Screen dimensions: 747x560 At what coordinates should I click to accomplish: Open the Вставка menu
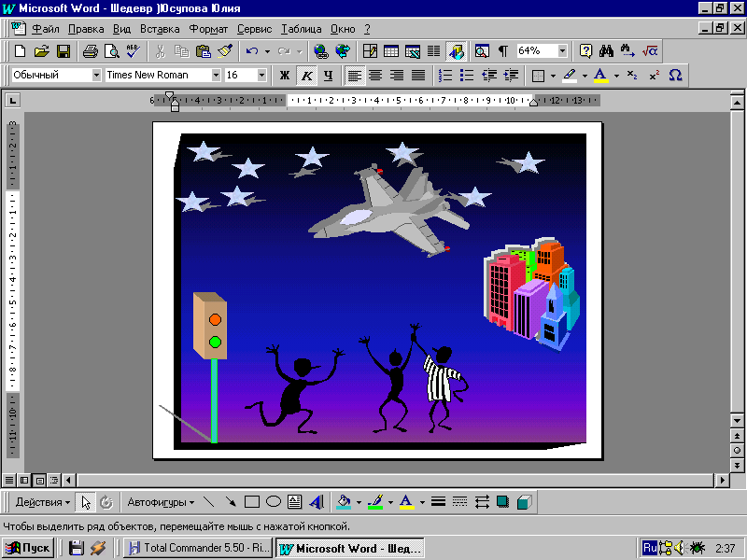pos(160,29)
